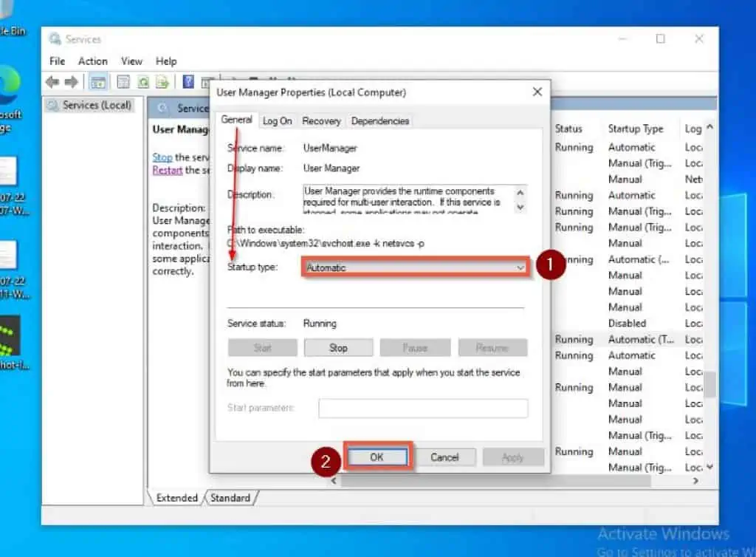Open MMC Help with the blue question icon

(189, 82)
